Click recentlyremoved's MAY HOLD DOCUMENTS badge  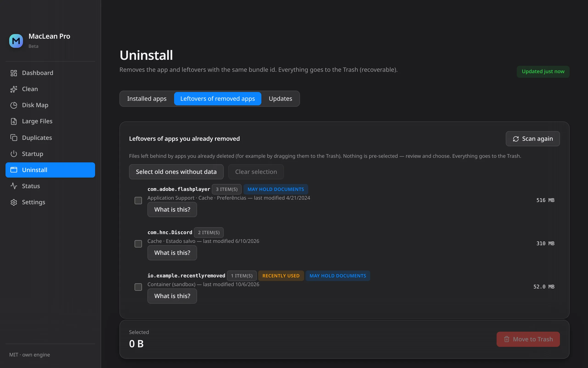(x=338, y=276)
